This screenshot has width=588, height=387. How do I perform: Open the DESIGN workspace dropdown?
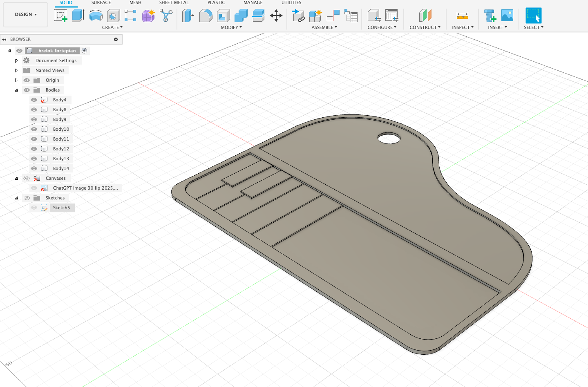coord(25,14)
